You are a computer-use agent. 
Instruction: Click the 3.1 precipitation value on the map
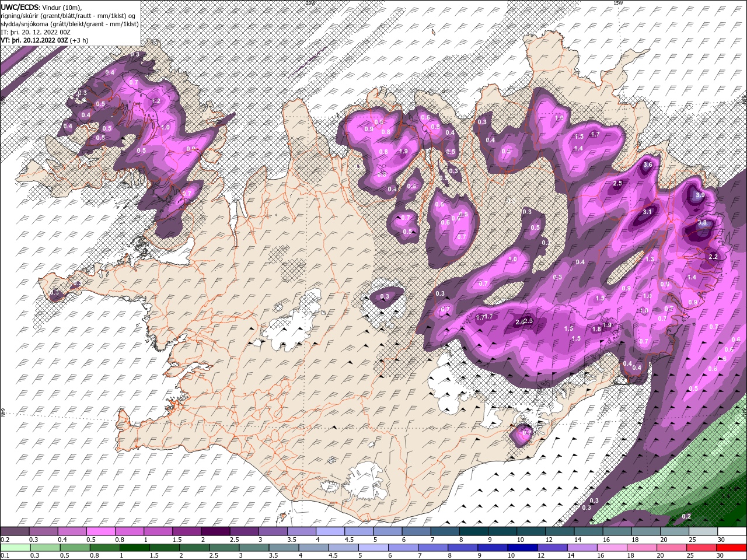(x=647, y=212)
